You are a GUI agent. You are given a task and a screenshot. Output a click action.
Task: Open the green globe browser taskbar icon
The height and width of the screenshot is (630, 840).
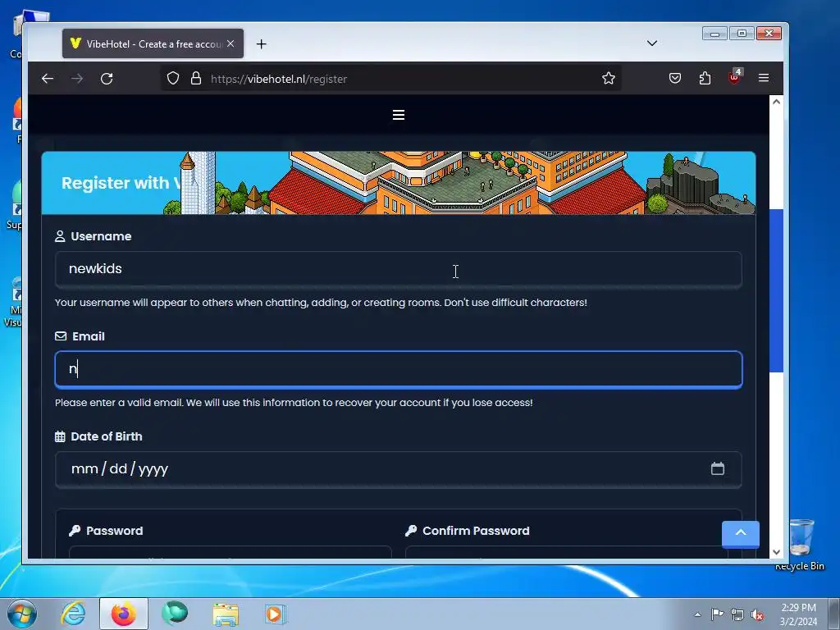point(175,614)
